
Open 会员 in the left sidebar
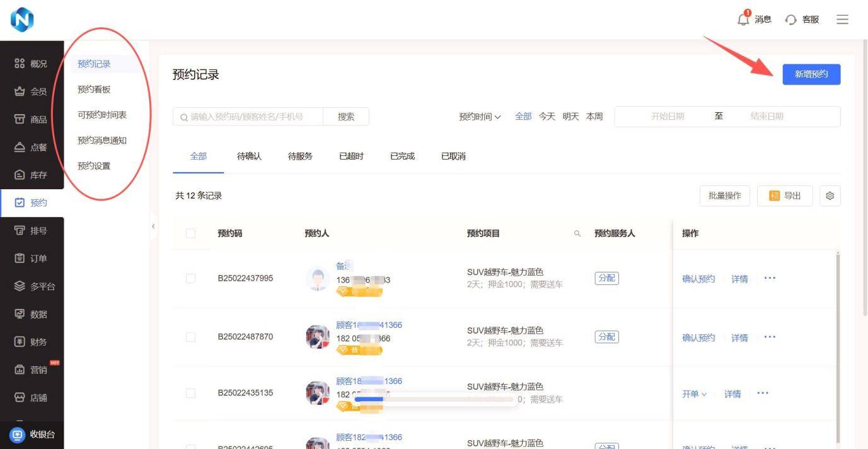tap(32, 91)
